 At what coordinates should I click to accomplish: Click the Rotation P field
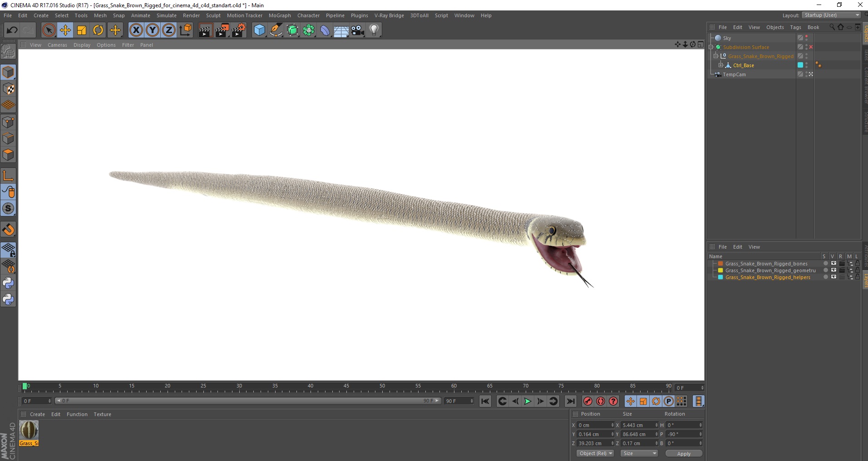click(x=684, y=434)
